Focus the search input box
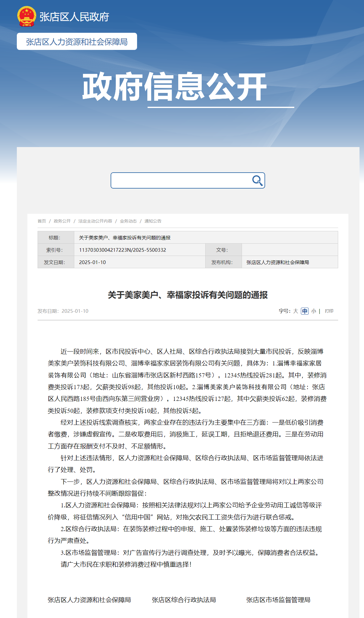The height and width of the screenshot is (618, 364). pyautogui.click(x=180, y=180)
